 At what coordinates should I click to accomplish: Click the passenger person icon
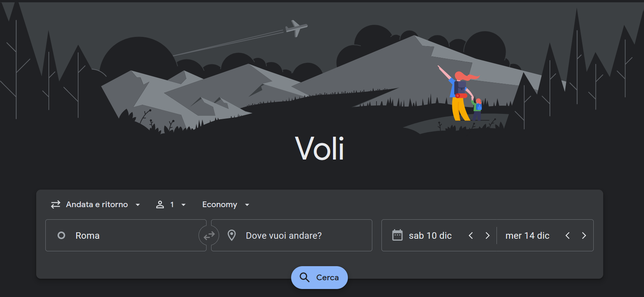coord(160,204)
